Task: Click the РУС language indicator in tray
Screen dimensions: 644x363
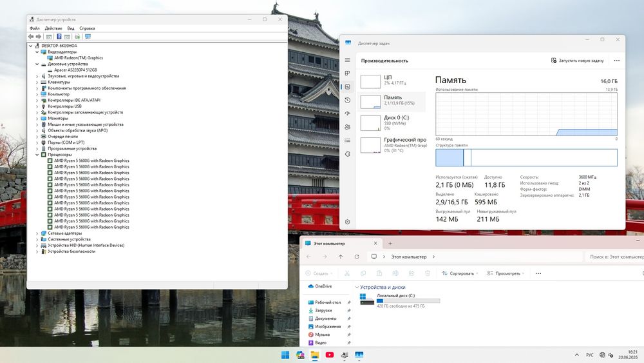Action: [x=590, y=355]
